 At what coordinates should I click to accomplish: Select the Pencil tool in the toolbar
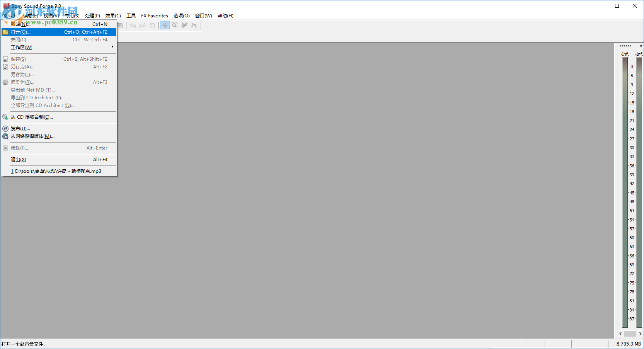[184, 26]
